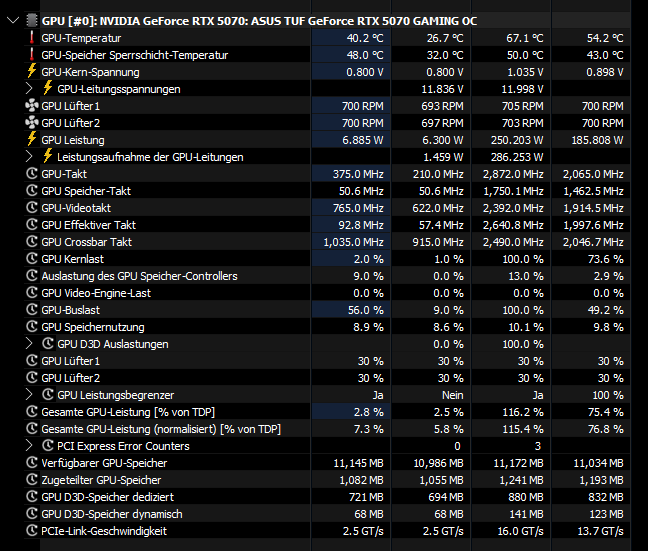Click the lightning icon of GPU Leistung
The height and width of the screenshot is (551, 648).
(32, 139)
